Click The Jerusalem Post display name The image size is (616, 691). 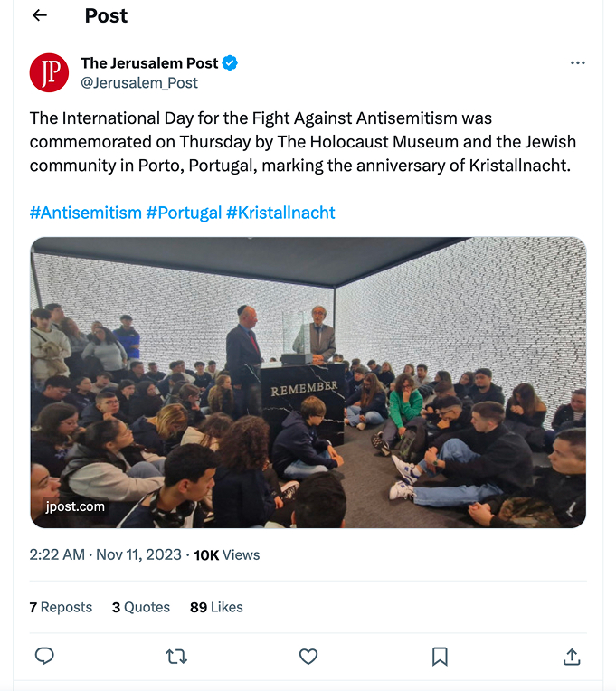(x=149, y=63)
